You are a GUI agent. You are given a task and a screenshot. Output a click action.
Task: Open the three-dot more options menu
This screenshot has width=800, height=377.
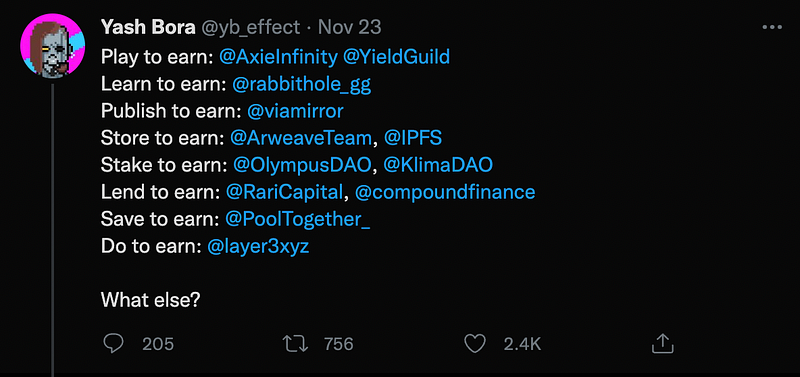coord(772,28)
